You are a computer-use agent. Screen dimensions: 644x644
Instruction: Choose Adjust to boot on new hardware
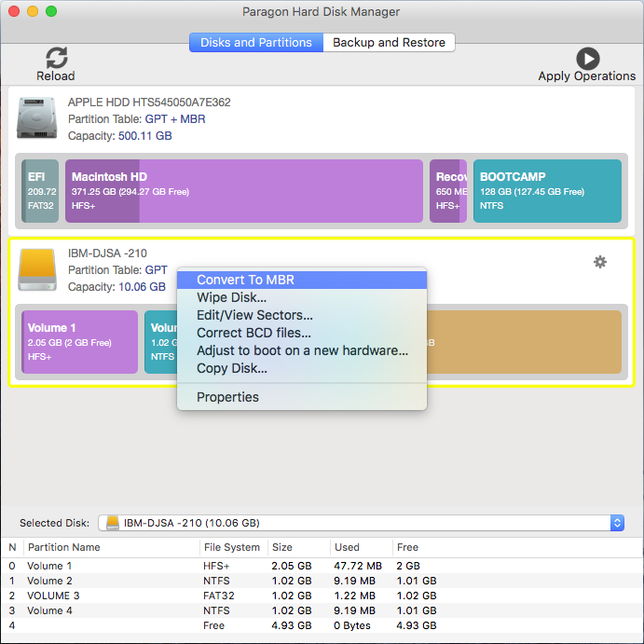tap(302, 350)
